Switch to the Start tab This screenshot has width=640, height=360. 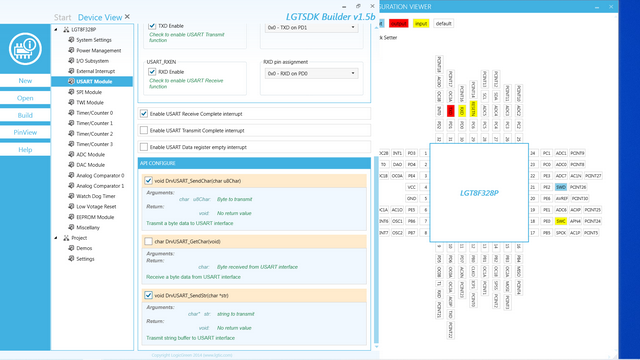click(x=62, y=18)
